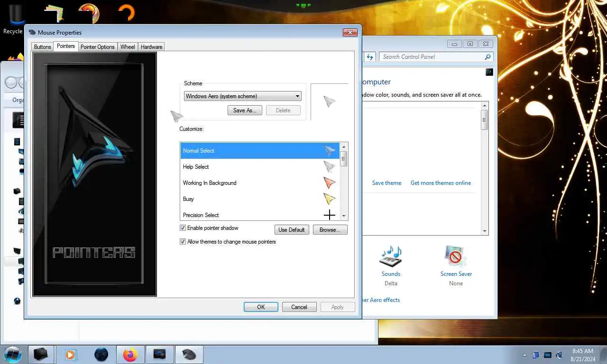
Task: Click the themes list scroll down arrow
Action: click(485, 231)
